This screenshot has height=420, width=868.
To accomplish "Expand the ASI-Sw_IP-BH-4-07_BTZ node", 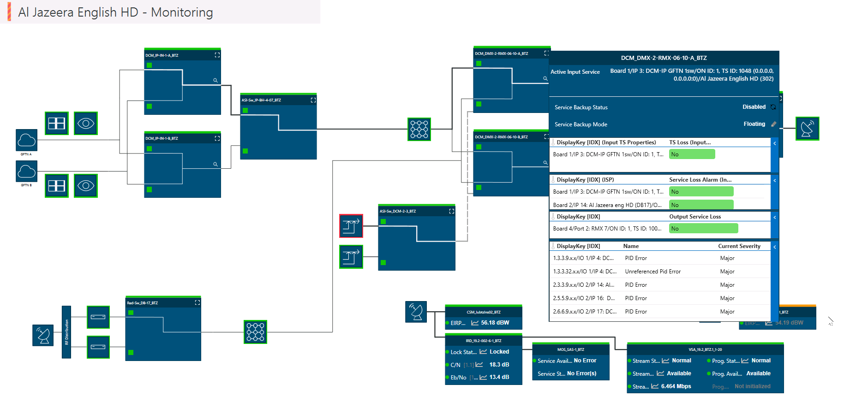I will tap(313, 100).
